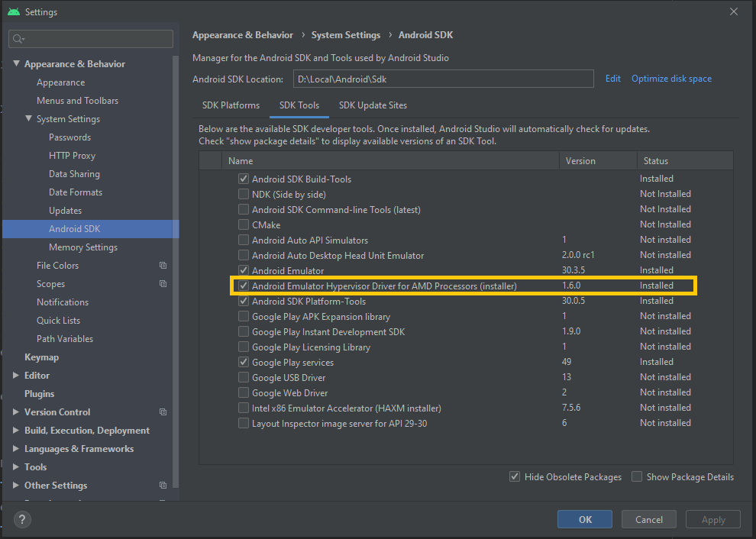This screenshot has width=756, height=539.
Task: Open Menus and Toolbars settings
Action: click(x=78, y=101)
